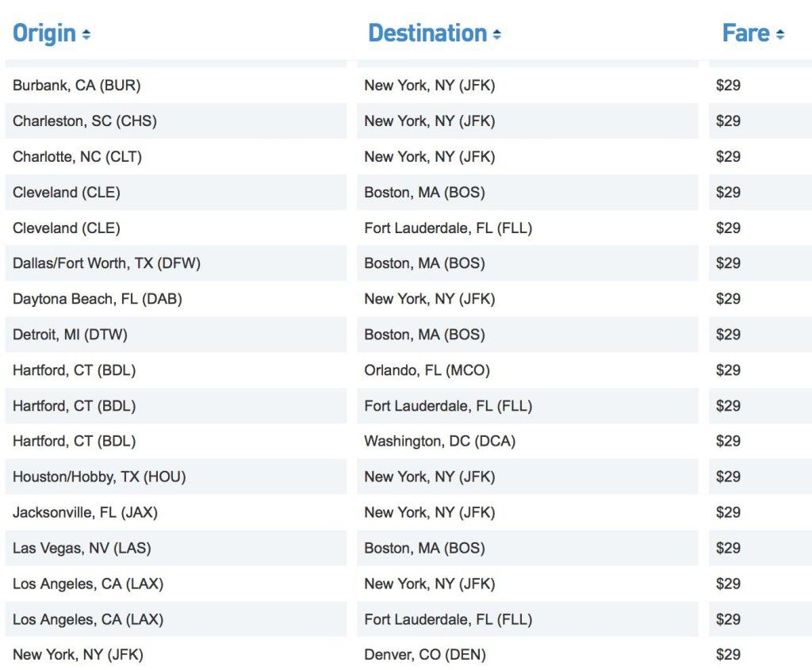Screen dimensions: 812x670
Task: Select the Washington, DC (DCA) destination
Action: (x=440, y=441)
